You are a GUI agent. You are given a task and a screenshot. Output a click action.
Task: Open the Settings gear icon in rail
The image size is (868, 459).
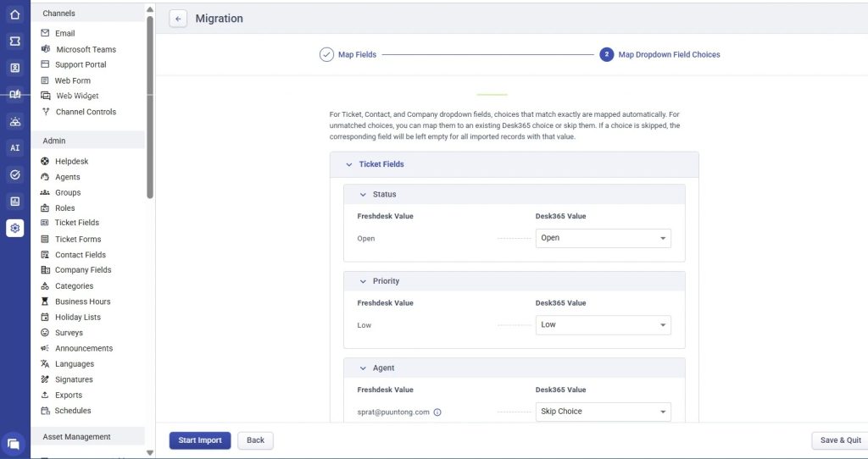click(x=15, y=228)
